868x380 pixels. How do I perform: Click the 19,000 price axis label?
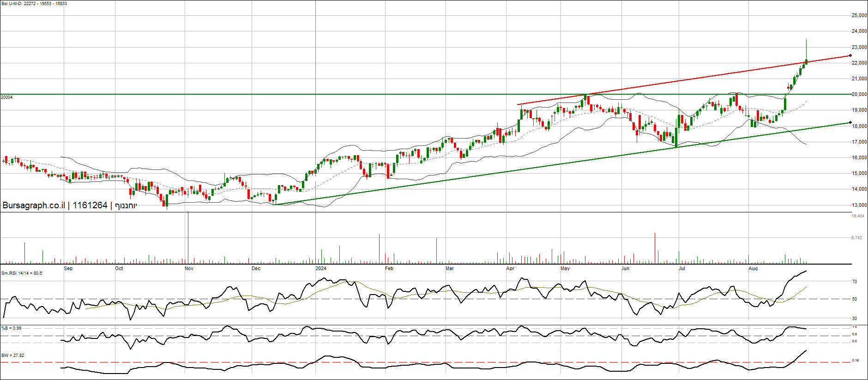(x=859, y=110)
